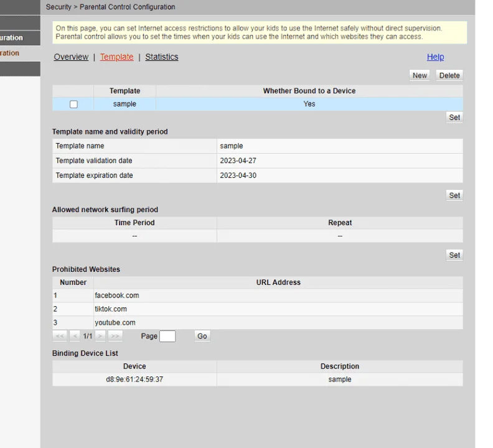The width and height of the screenshot is (493, 448).
Task: Click the Page number input field
Action: click(167, 336)
